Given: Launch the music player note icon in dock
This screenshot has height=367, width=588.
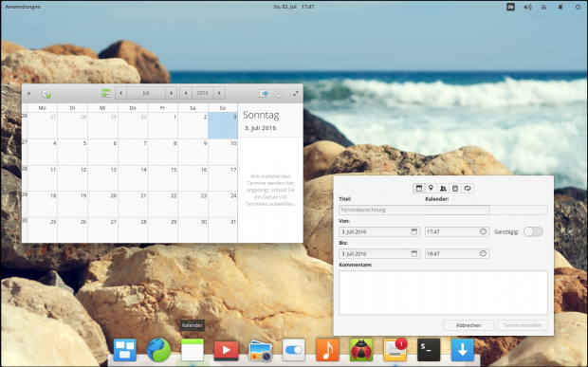Looking at the screenshot, I should 327,350.
